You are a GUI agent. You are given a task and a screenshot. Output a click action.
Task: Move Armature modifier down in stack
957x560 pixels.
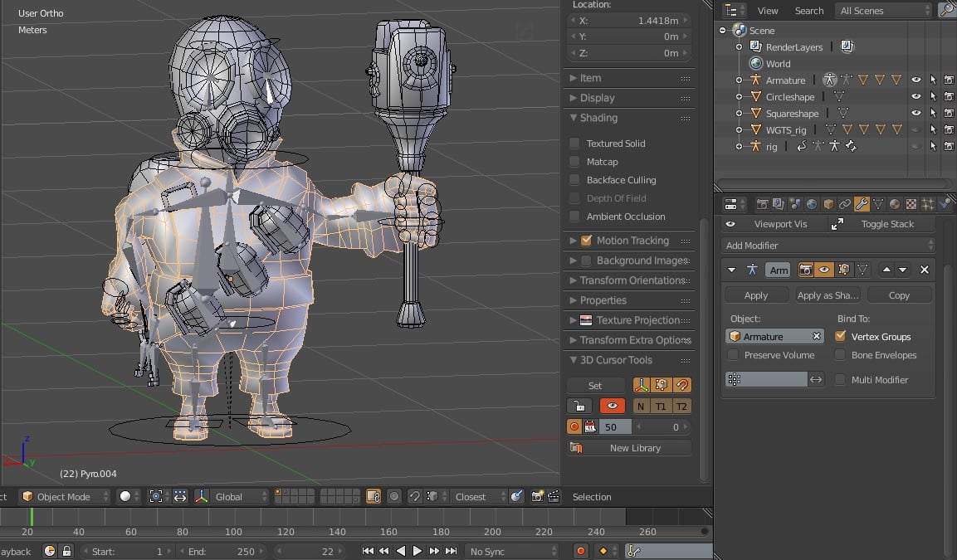tap(902, 270)
